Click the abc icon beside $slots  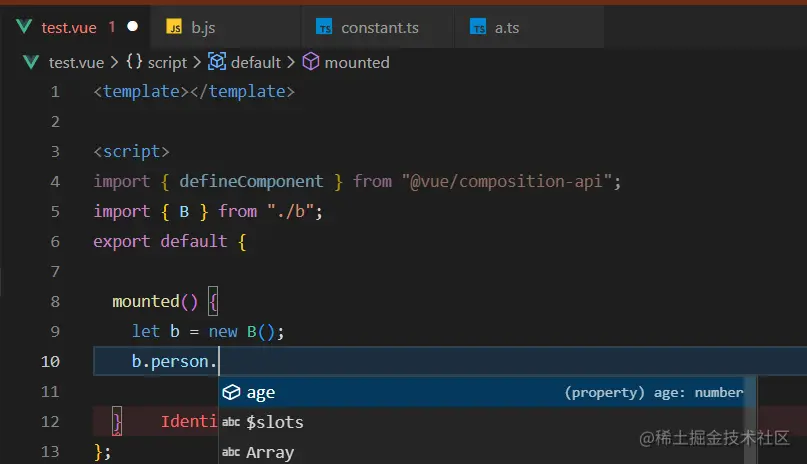coord(231,422)
